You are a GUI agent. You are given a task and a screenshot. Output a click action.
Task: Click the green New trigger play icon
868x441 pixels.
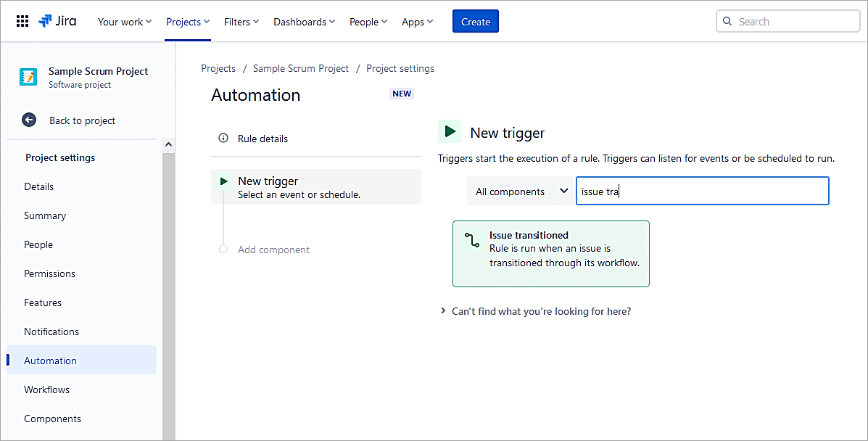coord(450,132)
